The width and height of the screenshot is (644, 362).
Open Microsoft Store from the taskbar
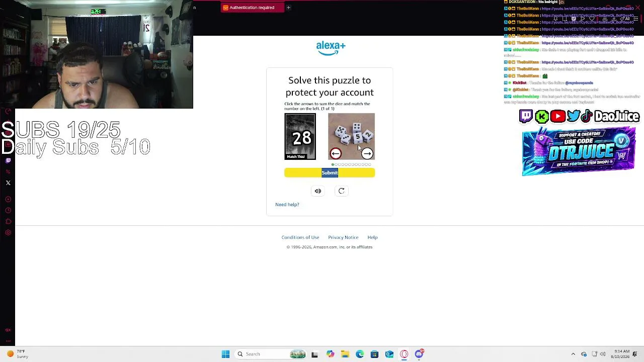(374, 354)
